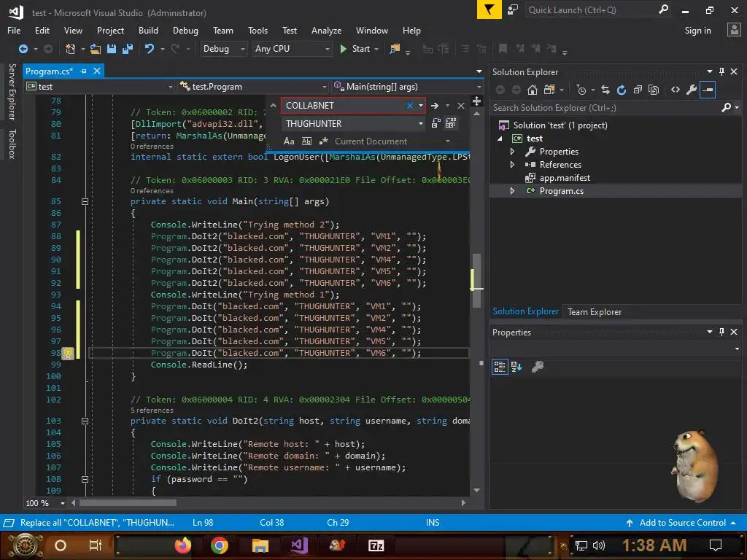Collapse the Main method outlining box
The image size is (747, 560).
click(85, 201)
